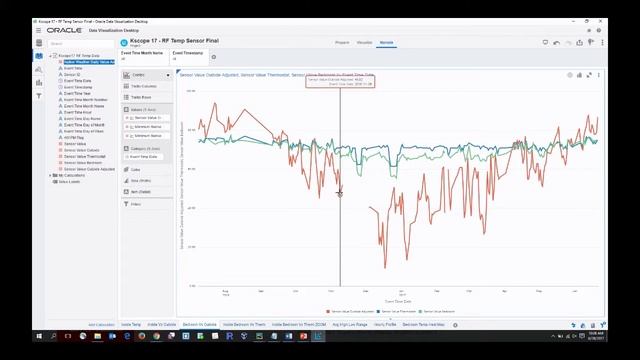640x360 pixels.
Task: Click the Windows Start button
Action: pyautogui.click(x=39, y=336)
